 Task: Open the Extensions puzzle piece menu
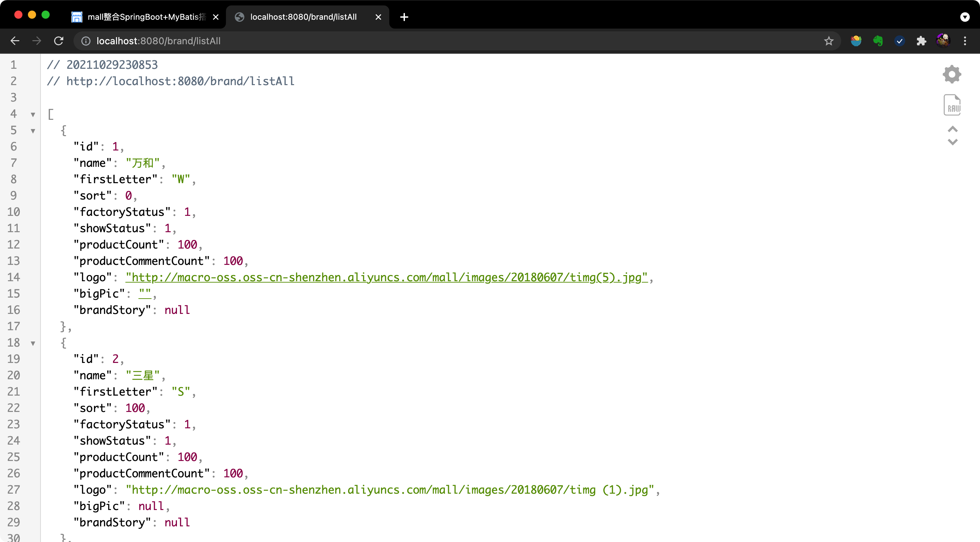tap(921, 41)
